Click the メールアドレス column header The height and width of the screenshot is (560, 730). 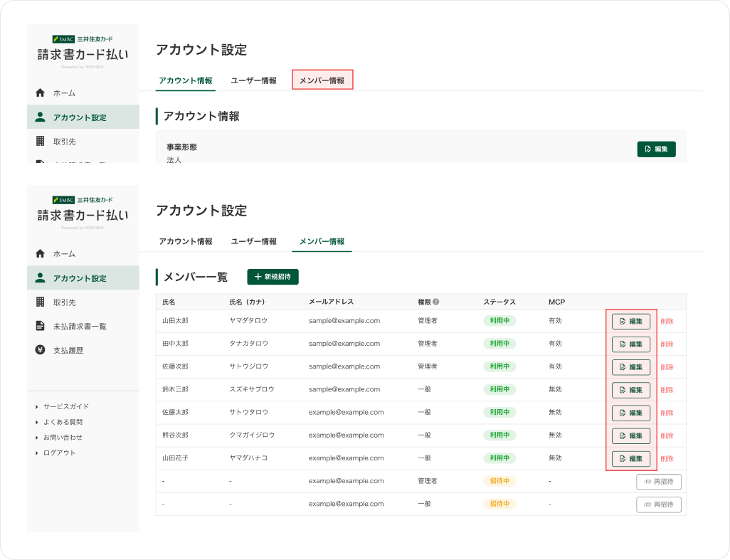tap(331, 302)
